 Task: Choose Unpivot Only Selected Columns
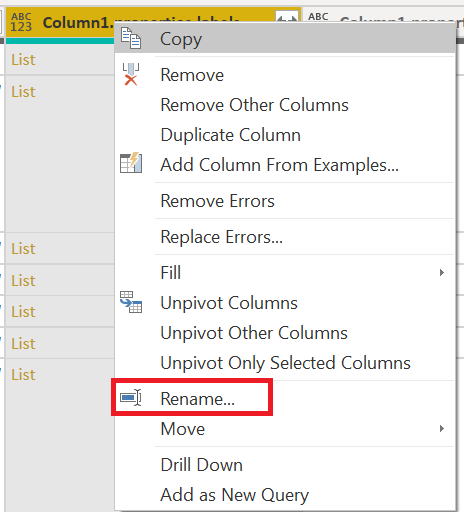[x=285, y=363]
